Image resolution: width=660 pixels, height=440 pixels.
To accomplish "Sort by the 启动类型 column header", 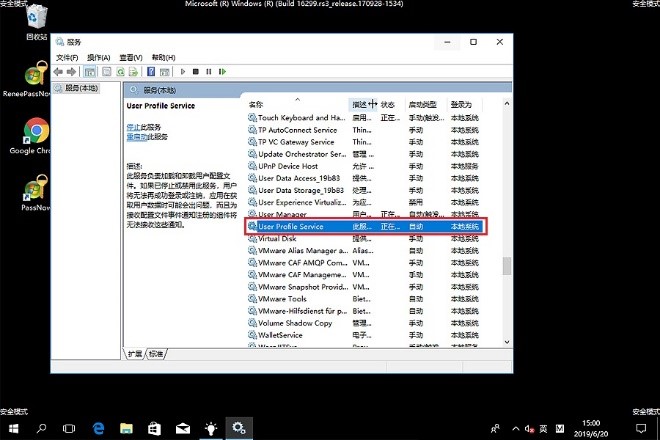I will coord(426,104).
